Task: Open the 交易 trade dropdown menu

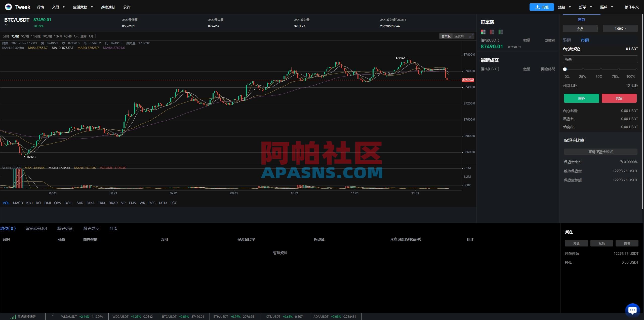Action: [x=56, y=7]
